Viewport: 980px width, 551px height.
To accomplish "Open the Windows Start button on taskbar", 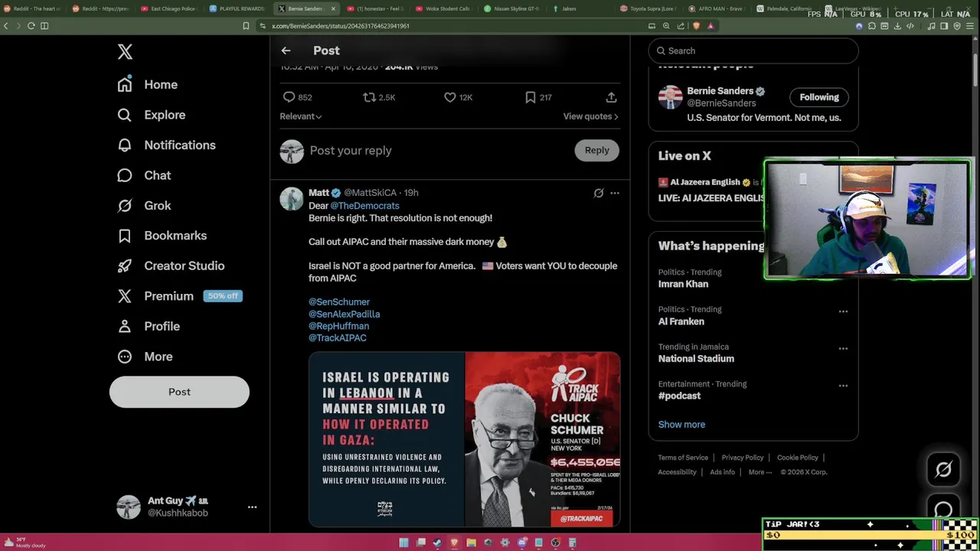I will coord(403,543).
